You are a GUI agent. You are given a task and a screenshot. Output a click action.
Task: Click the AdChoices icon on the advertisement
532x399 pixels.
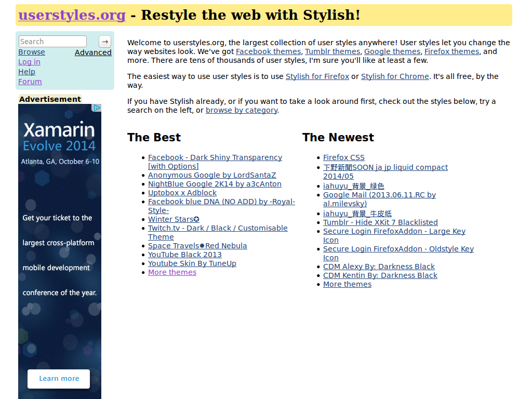click(97, 108)
